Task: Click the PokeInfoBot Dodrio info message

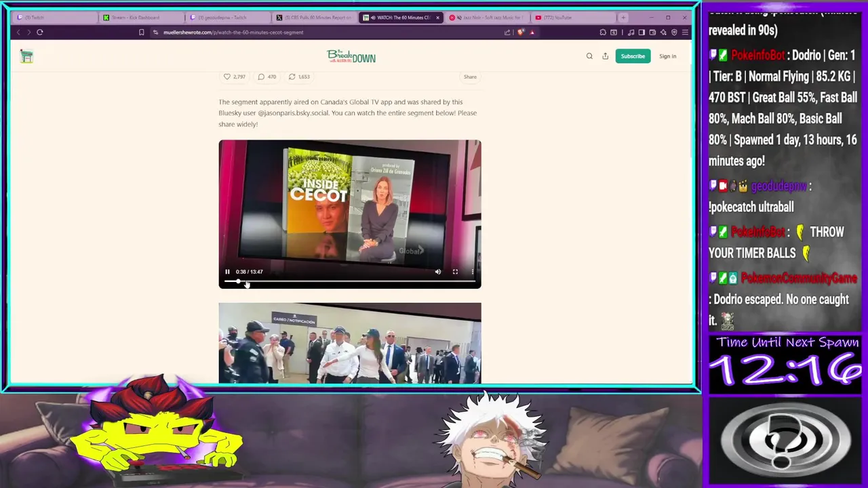Action: [x=783, y=108]
